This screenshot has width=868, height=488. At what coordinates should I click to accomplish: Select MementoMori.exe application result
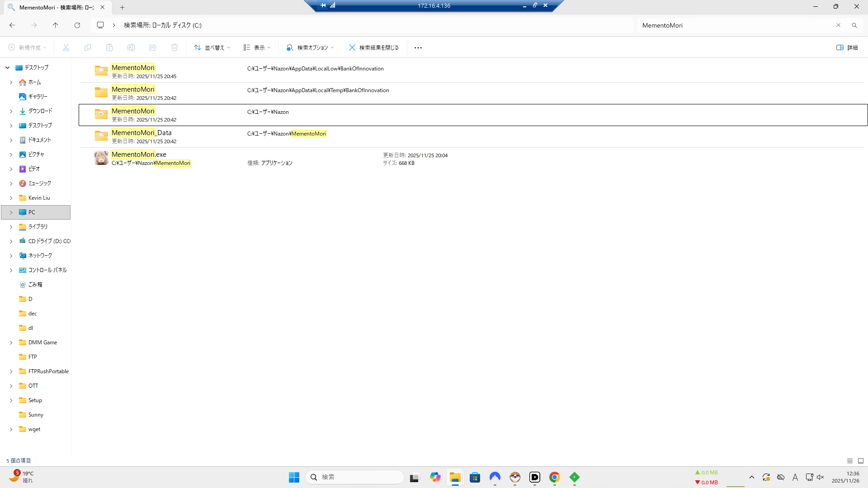point(139,155)
